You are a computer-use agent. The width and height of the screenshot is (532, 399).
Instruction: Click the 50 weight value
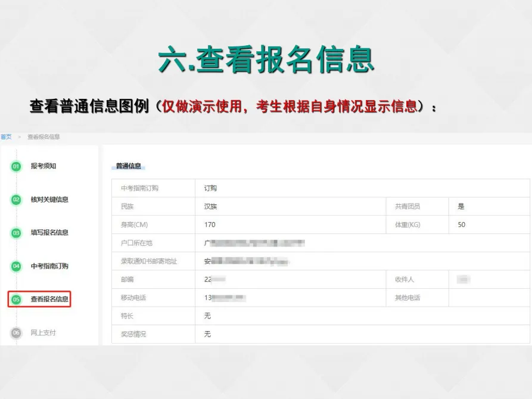pos(462,225)
